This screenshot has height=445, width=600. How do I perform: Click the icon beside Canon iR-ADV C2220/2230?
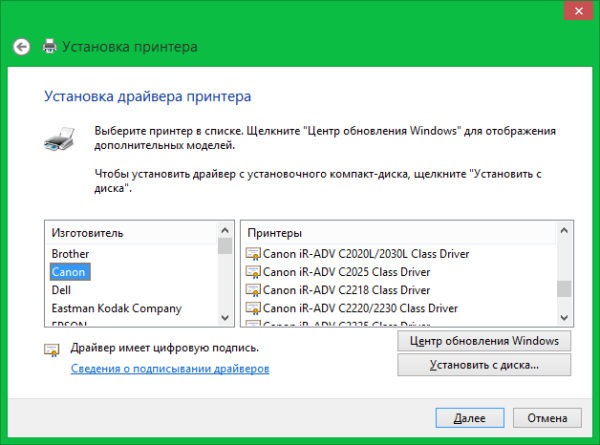[x=252, y=308]
